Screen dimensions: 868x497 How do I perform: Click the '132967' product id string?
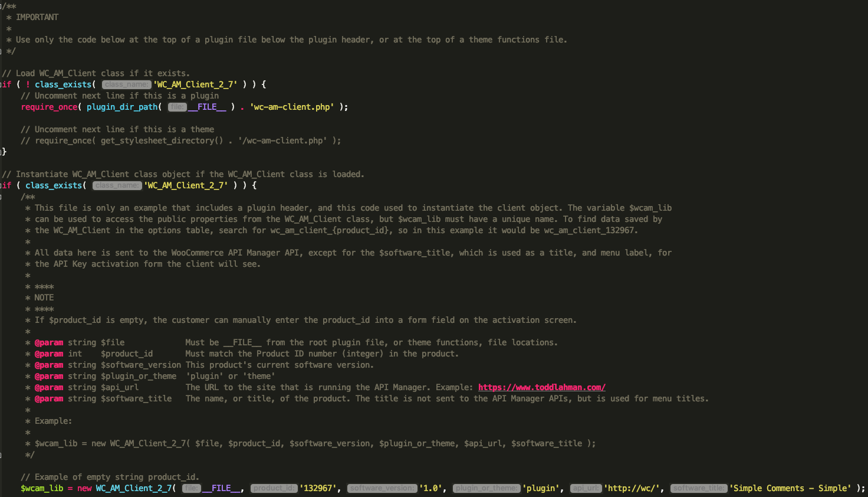318,488
